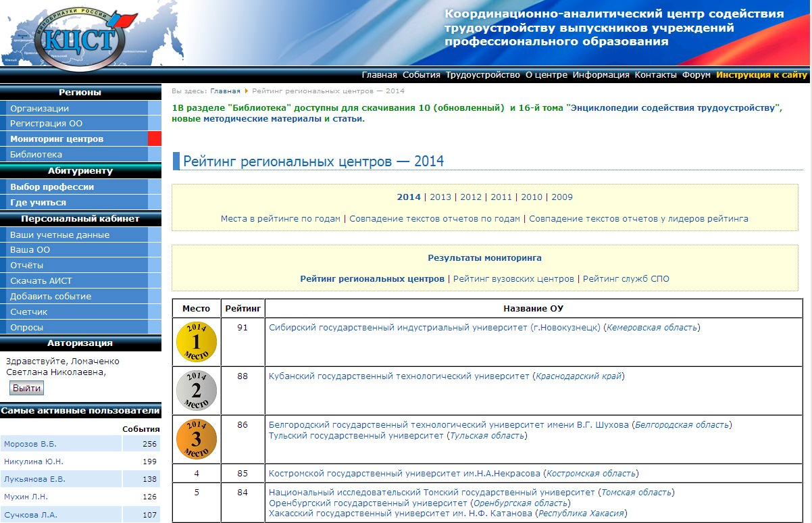This screenshot has height=523, width=812.
Task: Open the О центре menu item
Action: (547, 75)
